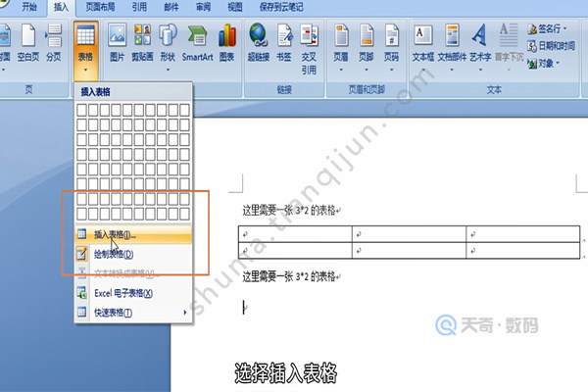Open the 签名行 dropdown arrow
This screenshot has height=392, width=588.
coord(564,28)
